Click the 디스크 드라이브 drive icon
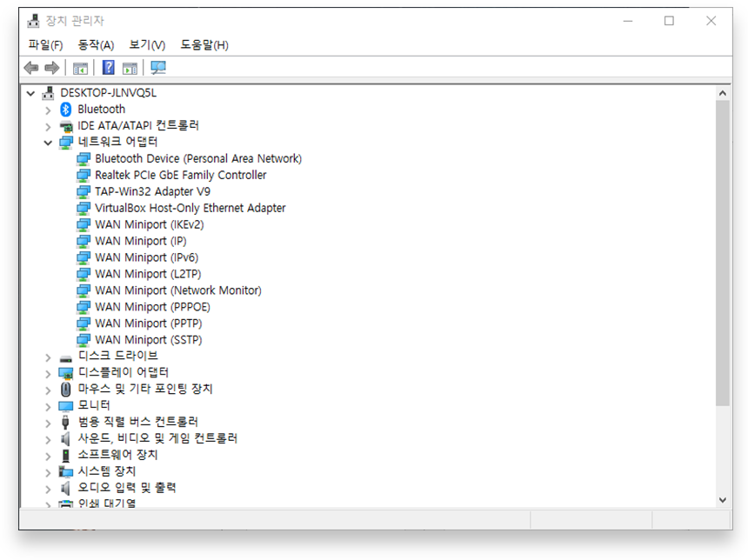Viewport: 748px width, 560px height. 66,359
